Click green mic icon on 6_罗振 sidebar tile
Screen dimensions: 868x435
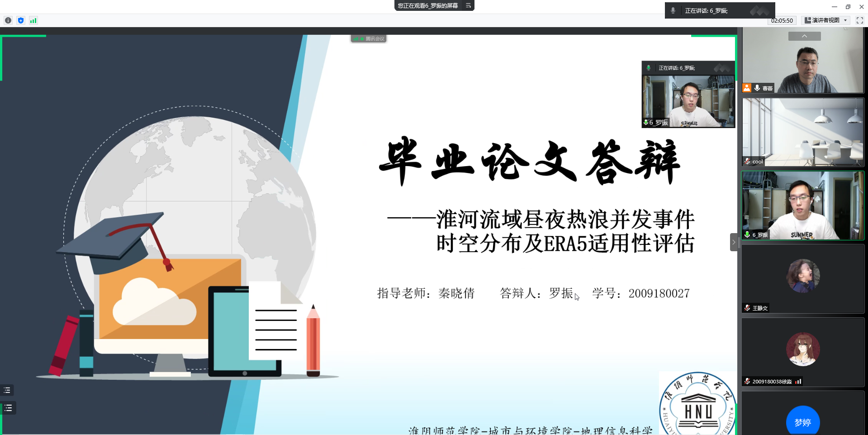point(747,234)
